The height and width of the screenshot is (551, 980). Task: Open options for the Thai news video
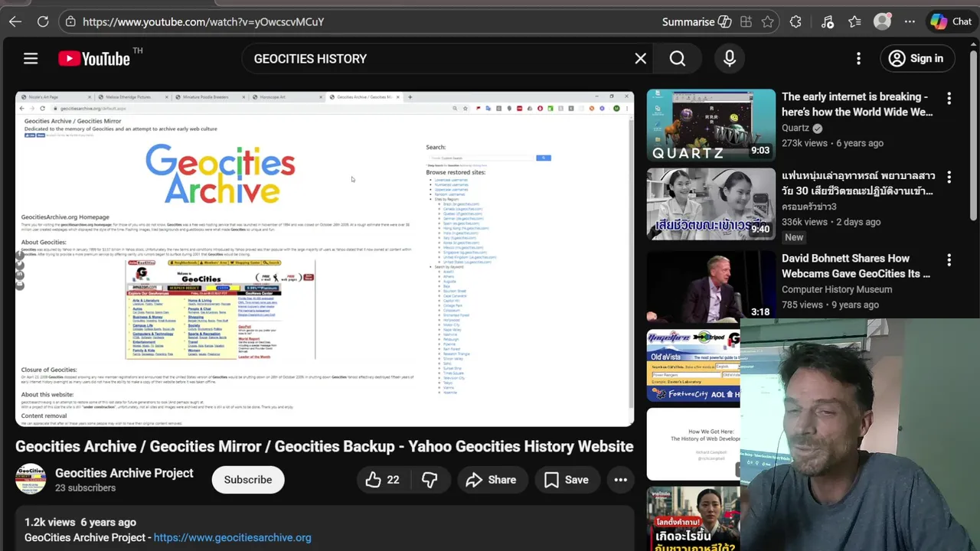pos(949,177)
